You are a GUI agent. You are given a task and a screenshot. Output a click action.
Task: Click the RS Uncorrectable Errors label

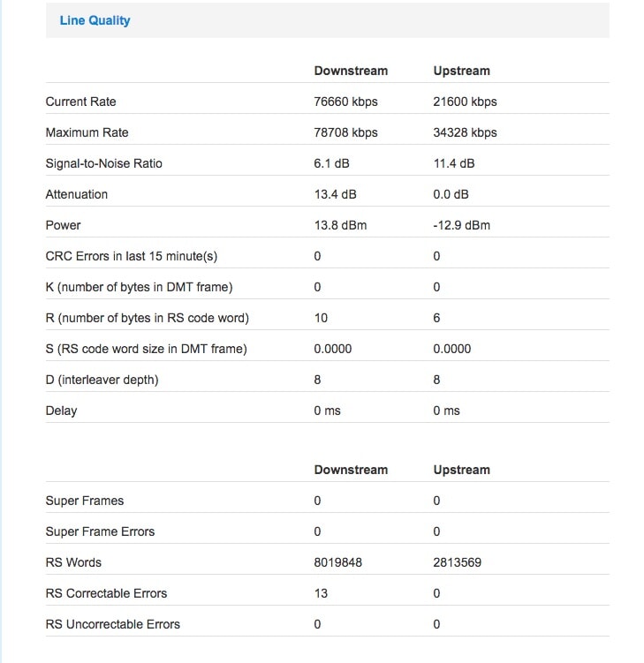pyautogui.click(x=112, y=624)
